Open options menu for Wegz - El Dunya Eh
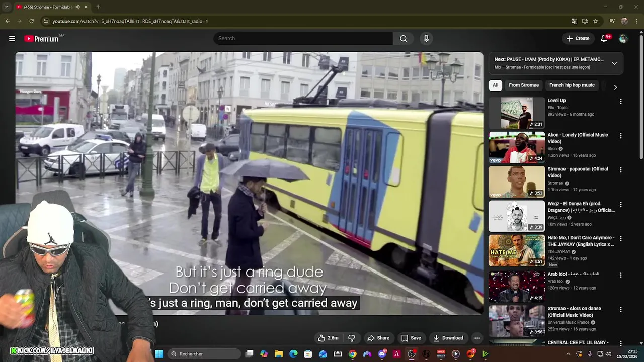This screenshot has height=362, width=644. pos(620,205)
